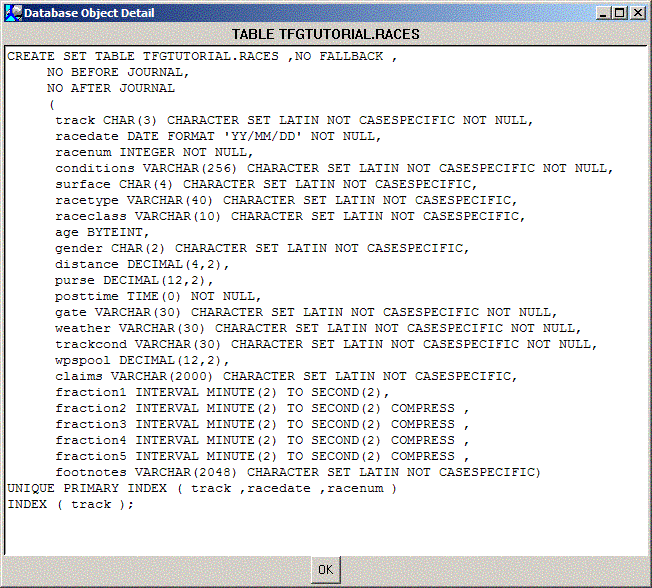This screenshot has width=652, height=588.
Task: Click the age BYTEINT line
Action: tap(102, 232)
